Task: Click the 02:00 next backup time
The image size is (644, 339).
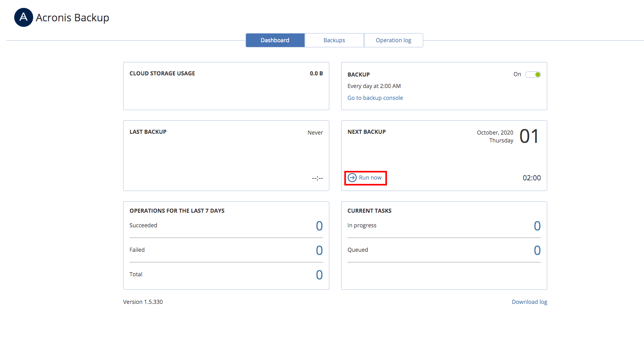Action: (532, 178)
